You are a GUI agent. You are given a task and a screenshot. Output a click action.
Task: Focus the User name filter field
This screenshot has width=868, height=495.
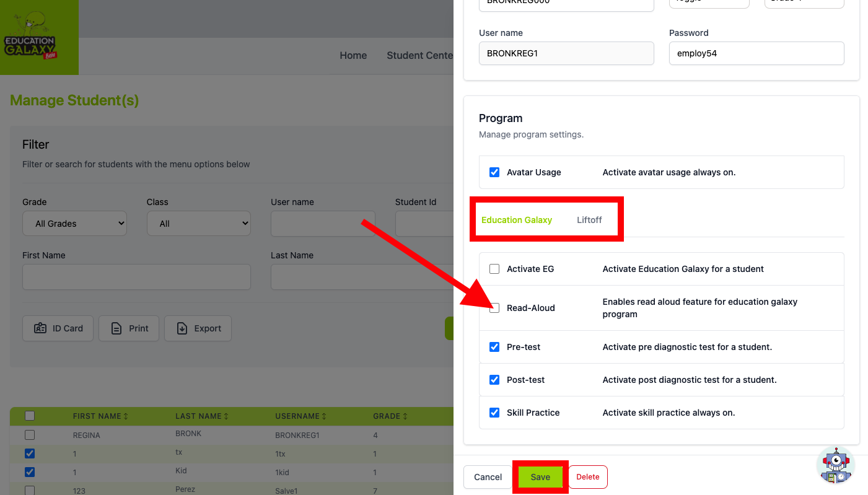click(323, 224)
